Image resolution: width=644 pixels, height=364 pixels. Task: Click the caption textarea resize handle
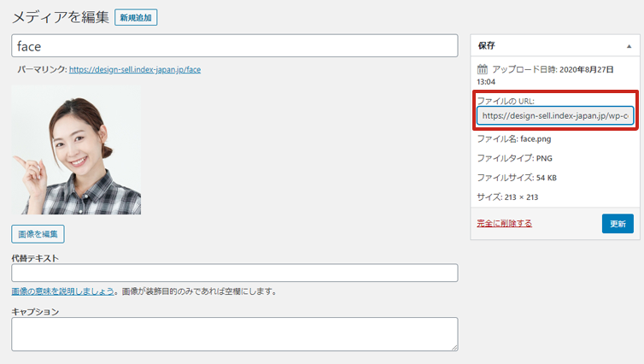454,347
